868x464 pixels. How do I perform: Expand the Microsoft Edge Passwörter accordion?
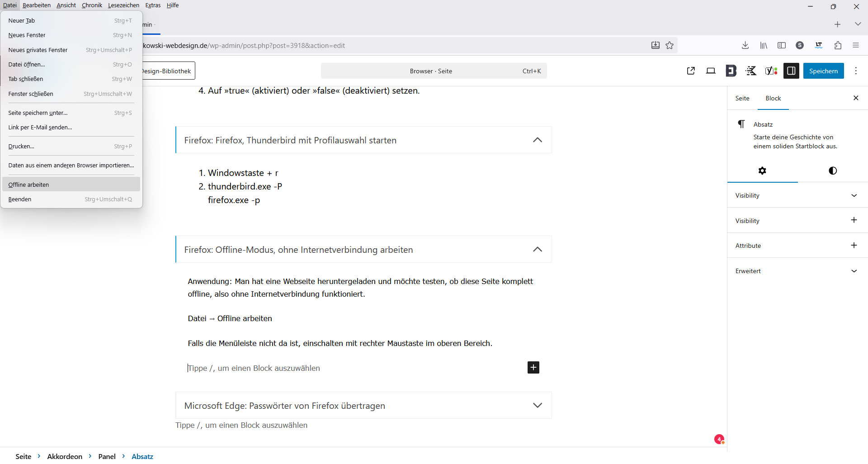pyautogui.click(x=537, y=406)
